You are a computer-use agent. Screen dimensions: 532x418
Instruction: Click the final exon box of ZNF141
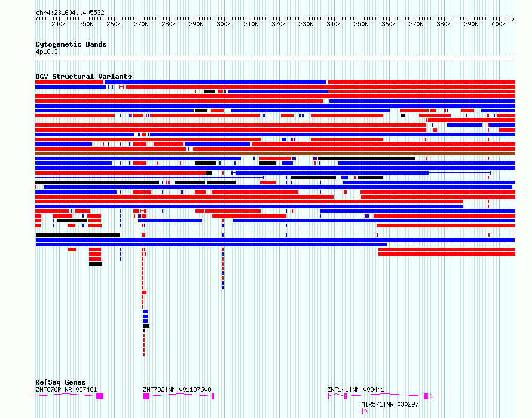[x=426, y=396]
